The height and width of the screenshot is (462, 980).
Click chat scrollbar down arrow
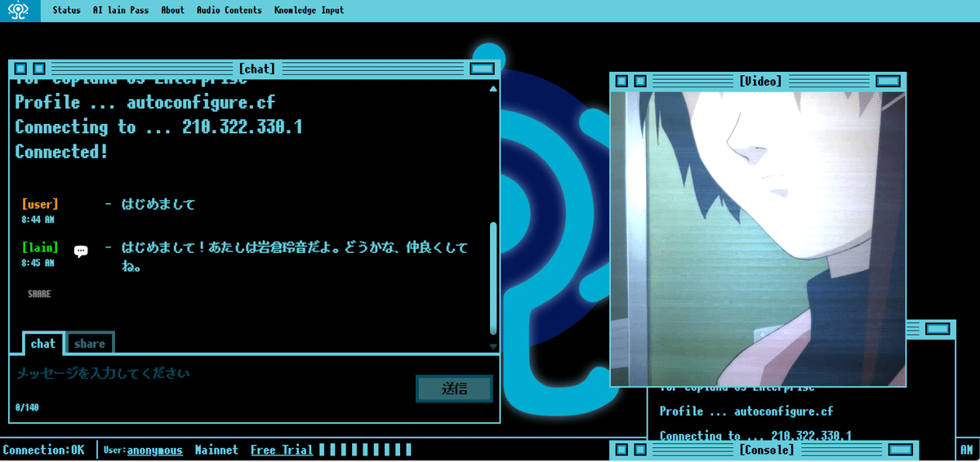(492, 347)
